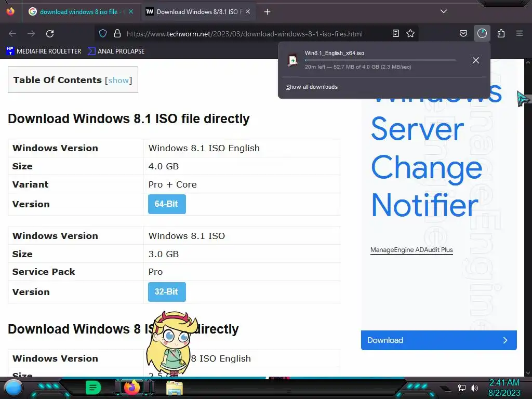This screenshot has height=399, width=532.
Task: Reload the current page
Action: tap(50, 34)
